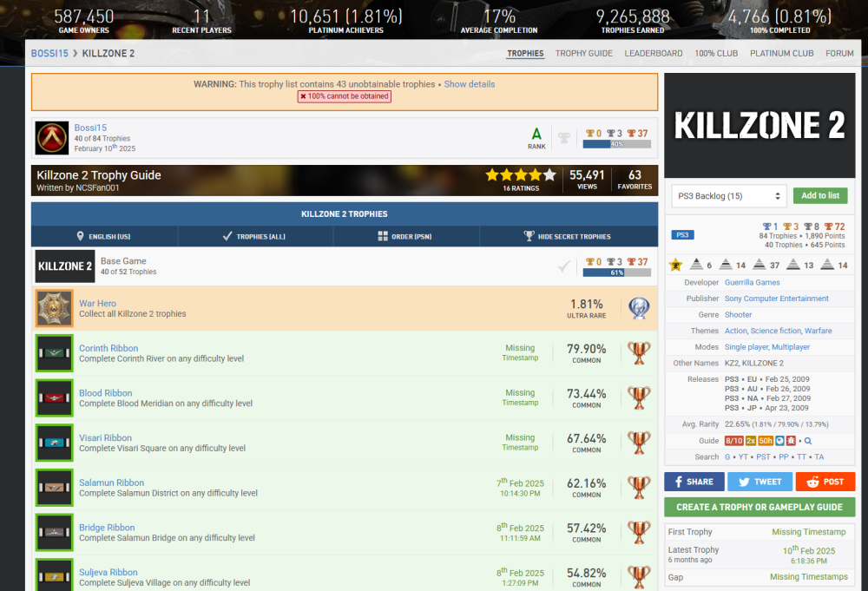Toggle the Trophies (All) filter
The image size is (868, 591).
pyautogui.click(x=253, y=236)
